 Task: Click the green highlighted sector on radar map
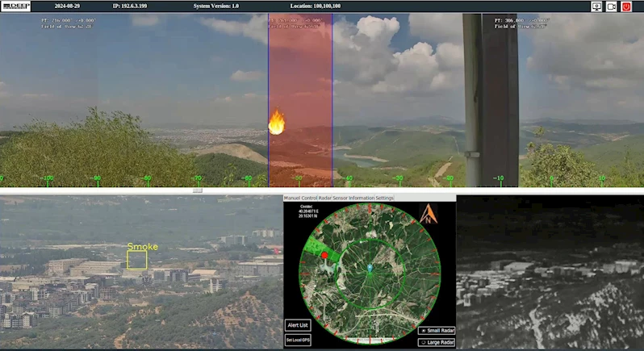[321, 249]
